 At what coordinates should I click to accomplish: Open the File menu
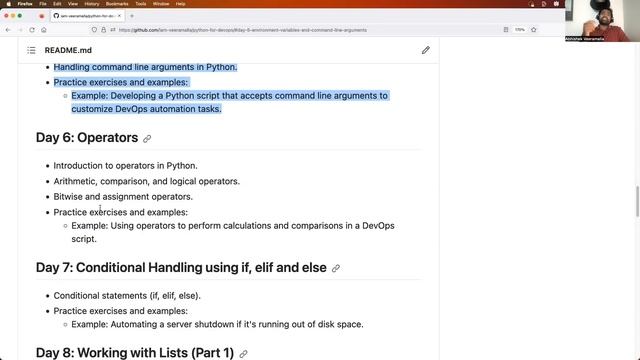point(43,4)
